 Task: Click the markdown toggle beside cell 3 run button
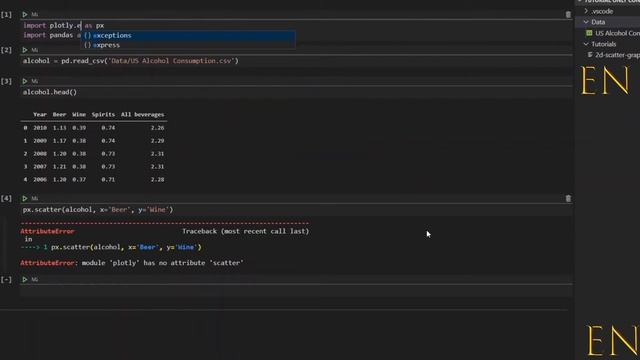35,81
